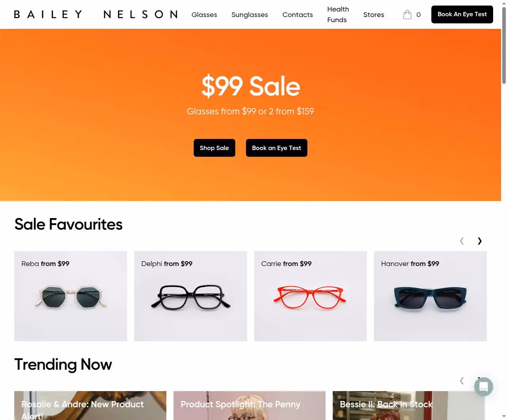This screenshot has width=507, height=420.
Task: Click the Book an Eye Test banner button
Action: click(x=276, y=148)
